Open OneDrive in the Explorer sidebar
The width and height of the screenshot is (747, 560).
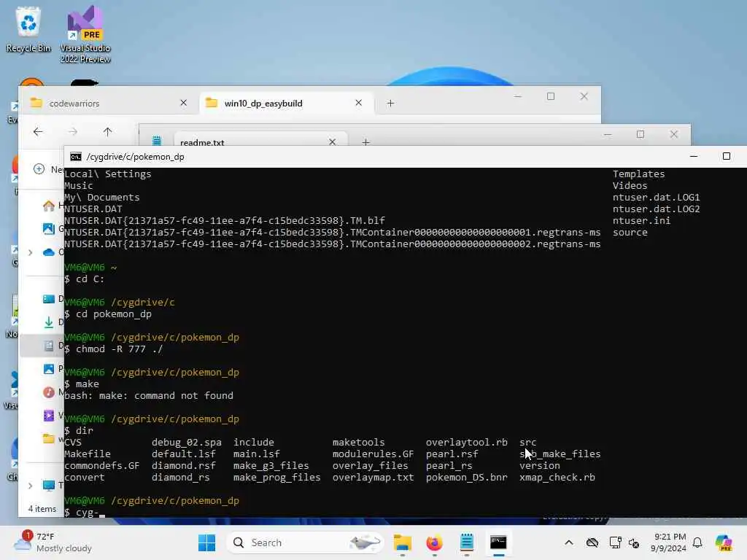[49, 252]
